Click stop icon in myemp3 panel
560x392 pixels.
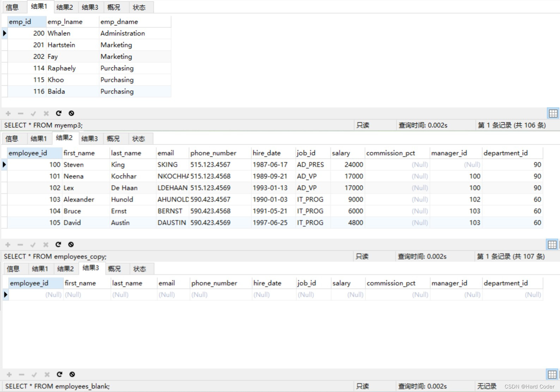71,113
